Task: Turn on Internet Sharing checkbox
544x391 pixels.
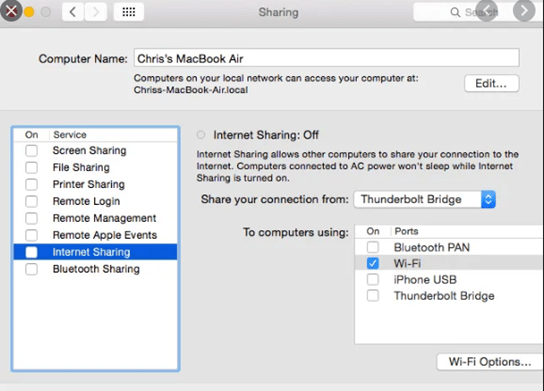Action: [31, 252]
